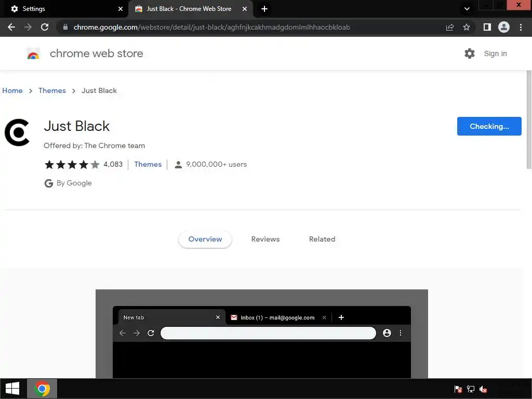Viewport: 532px width, 399px height.
Task: Click the Just Black heading
Action: click(x=77, y=126)
